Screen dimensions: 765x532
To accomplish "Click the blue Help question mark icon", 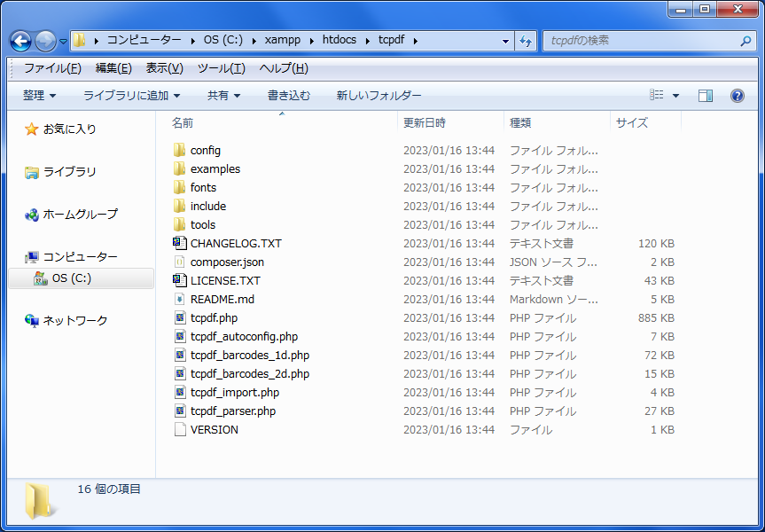I will [738, 96].
